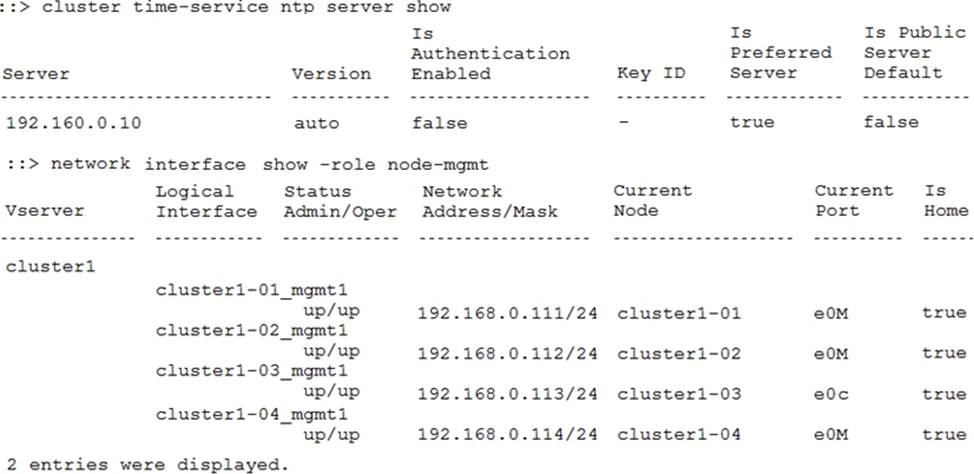Viewport: 974px width, 474px height.
Task: Select the 'cluster time-service ntp server show' command
Action: [246, 7]
